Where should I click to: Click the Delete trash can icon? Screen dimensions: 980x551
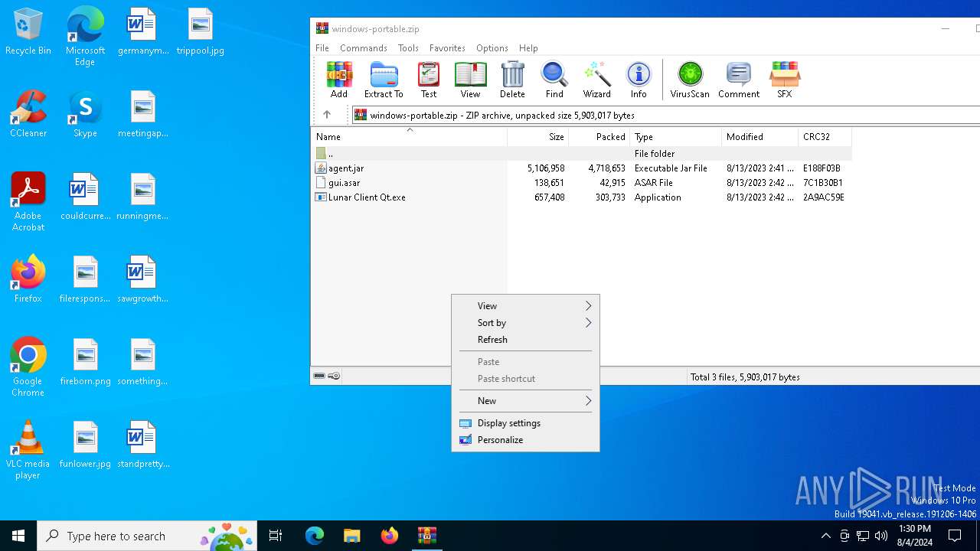click(512, 80)
